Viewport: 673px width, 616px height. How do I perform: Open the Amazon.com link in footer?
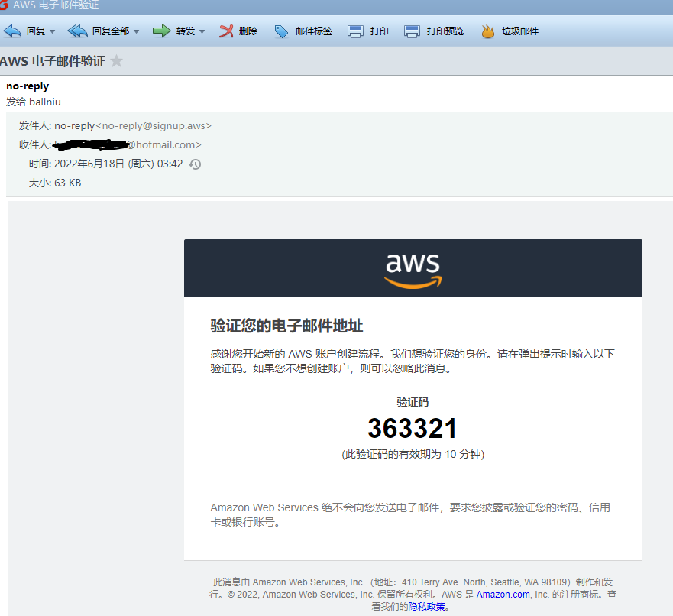(503, 595)
